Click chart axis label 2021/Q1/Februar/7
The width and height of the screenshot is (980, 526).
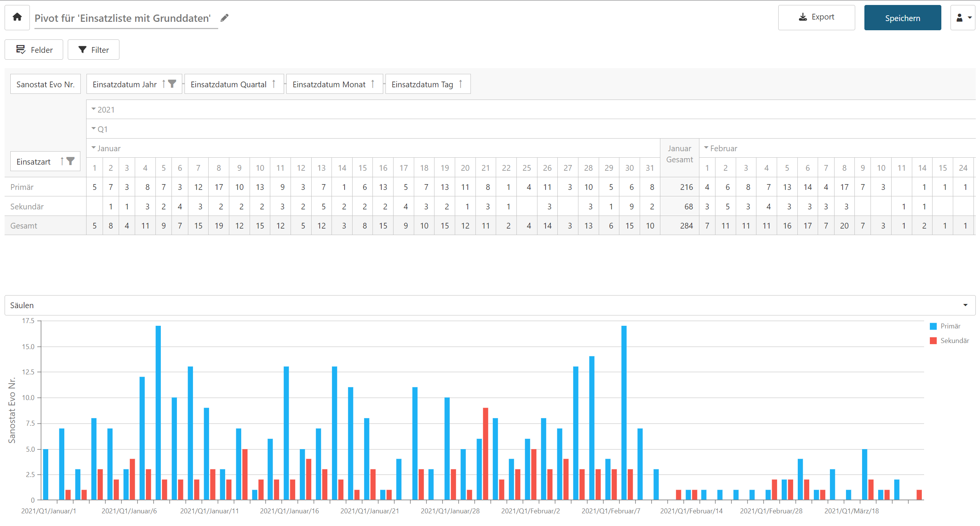click(611, 511)
